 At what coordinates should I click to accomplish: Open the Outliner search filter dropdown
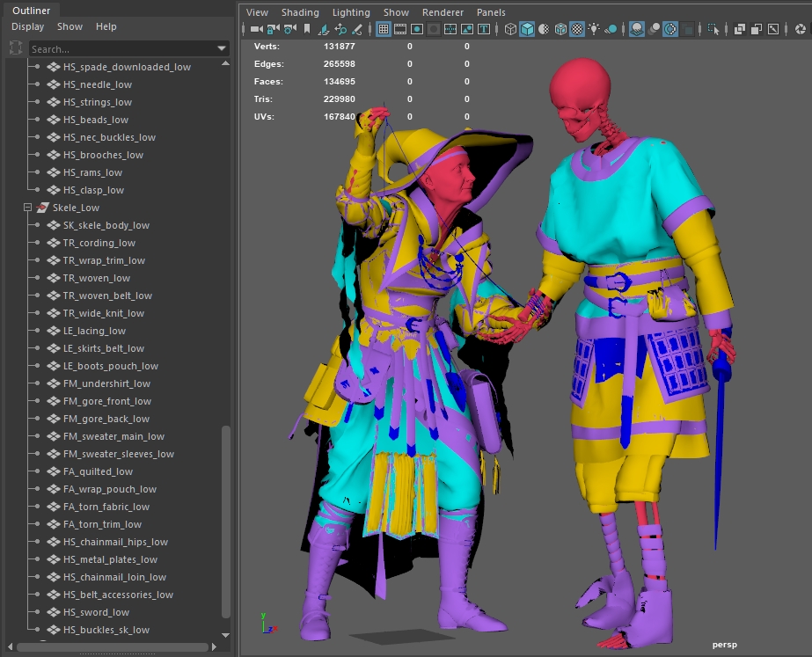[x=222, y=49]
